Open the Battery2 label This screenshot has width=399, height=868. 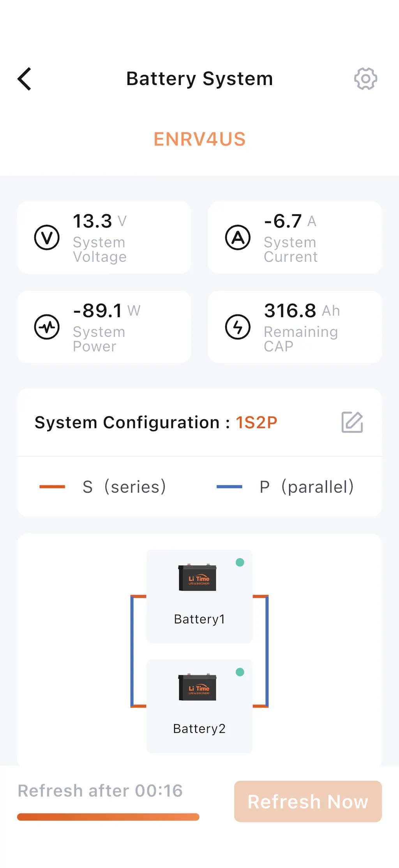coord(199,729)
